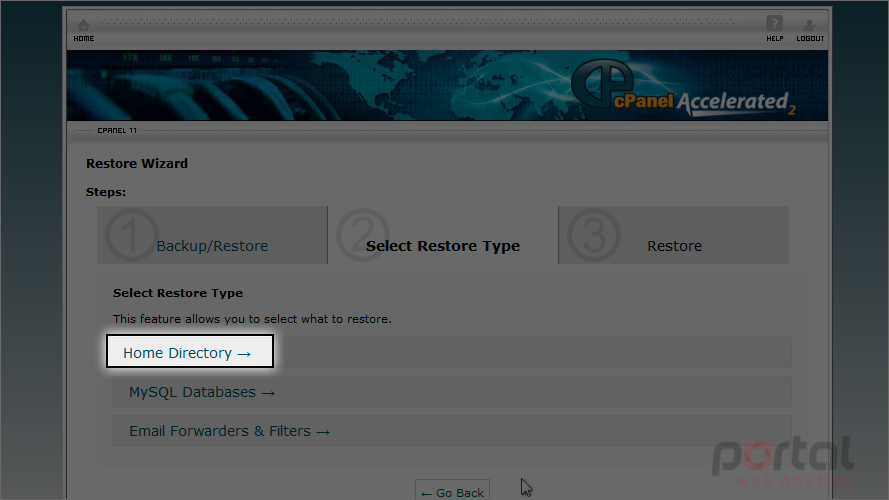Click the HOME text label
This screenshot has width=889, height=500.
tap(84, 39)
